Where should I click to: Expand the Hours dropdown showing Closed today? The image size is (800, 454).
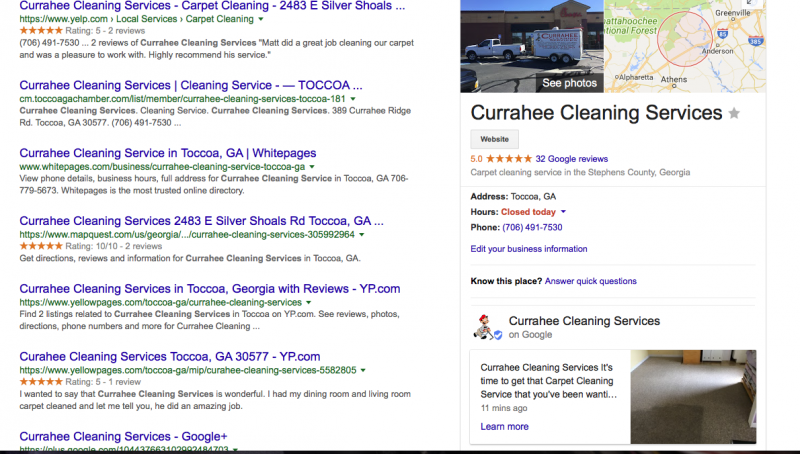tap(563, 212)
